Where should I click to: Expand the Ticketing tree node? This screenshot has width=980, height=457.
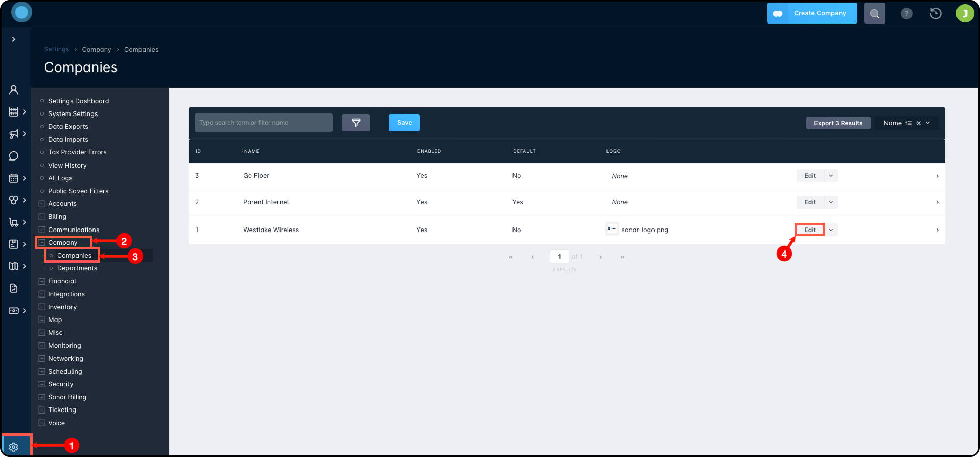(x=42, y=410)
